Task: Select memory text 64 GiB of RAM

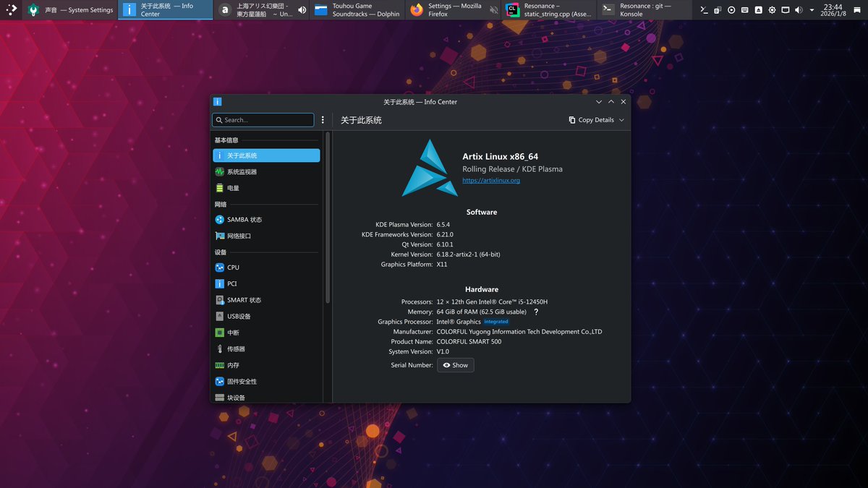Action: (x=482, y=312)
